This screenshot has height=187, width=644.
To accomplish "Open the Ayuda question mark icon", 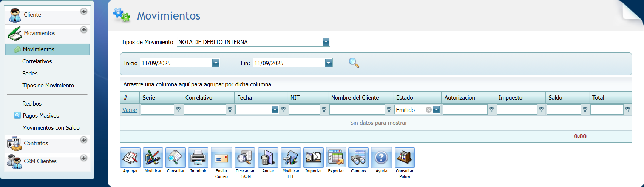I will (x=381, y=158).
